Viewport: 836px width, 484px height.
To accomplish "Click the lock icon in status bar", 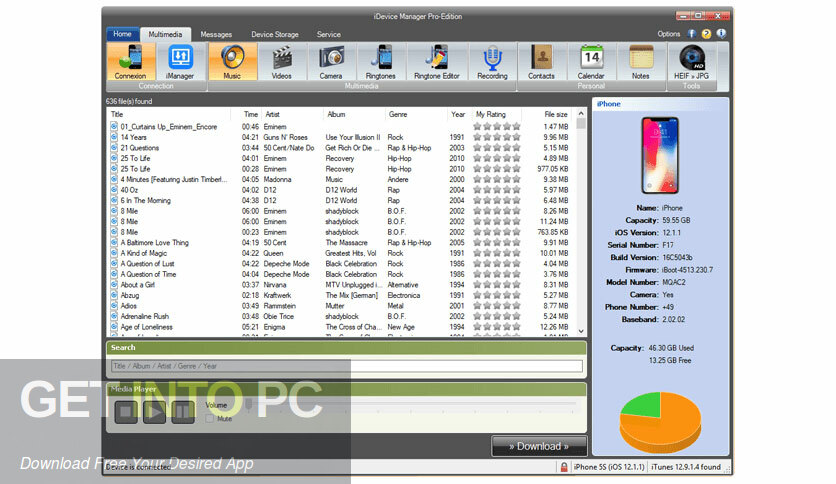I will pyautogui.click(x=564, y=467).
